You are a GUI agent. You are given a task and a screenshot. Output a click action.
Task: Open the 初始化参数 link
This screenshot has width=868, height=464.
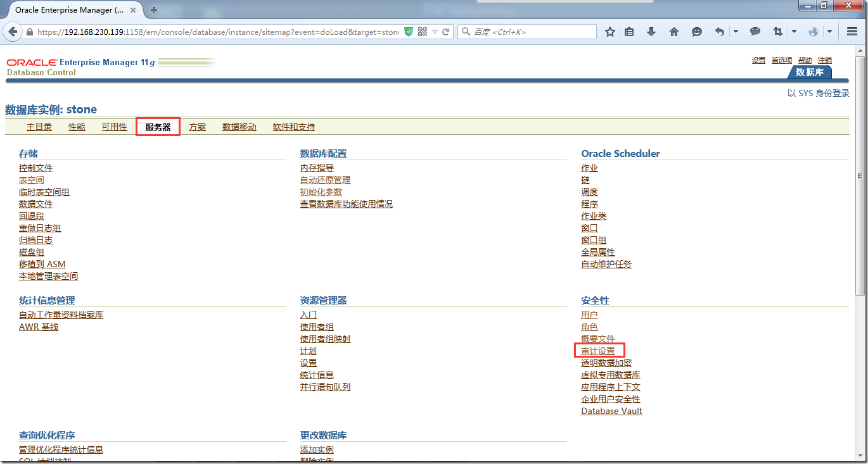point(321,192)
